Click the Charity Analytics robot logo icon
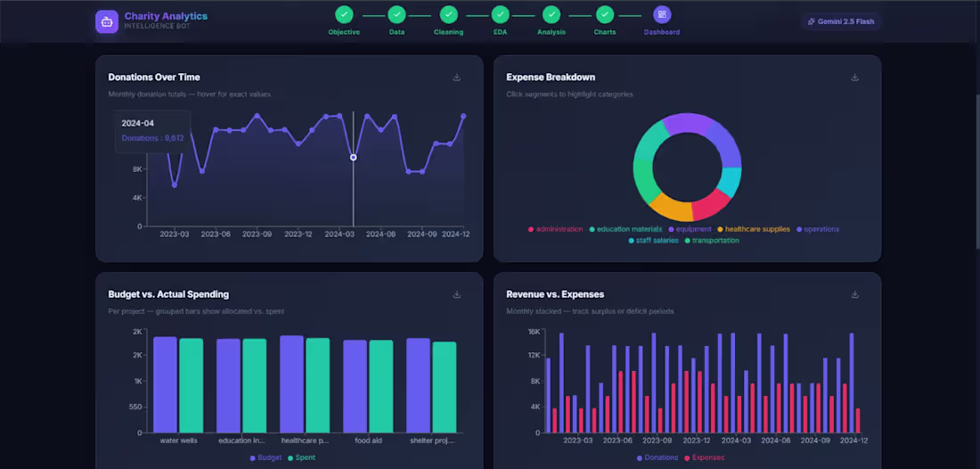Viewport: 980px width, 469px height. (107, 21)
